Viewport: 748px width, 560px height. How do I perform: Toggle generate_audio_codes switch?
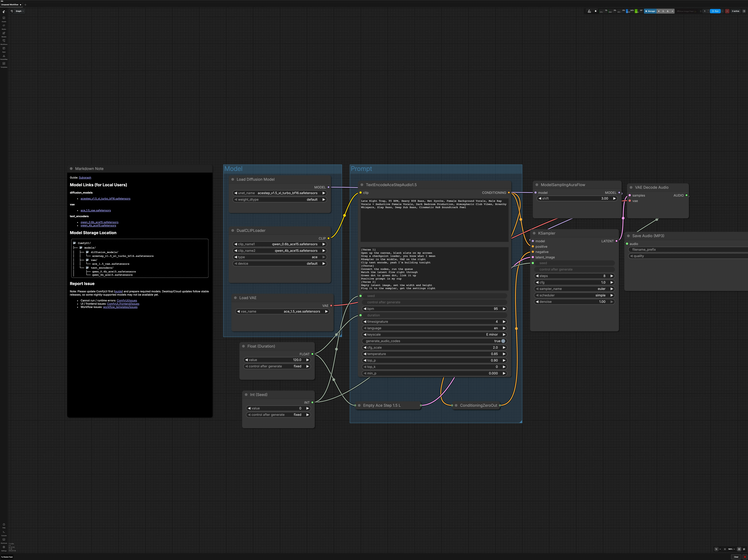coord(503,341)
